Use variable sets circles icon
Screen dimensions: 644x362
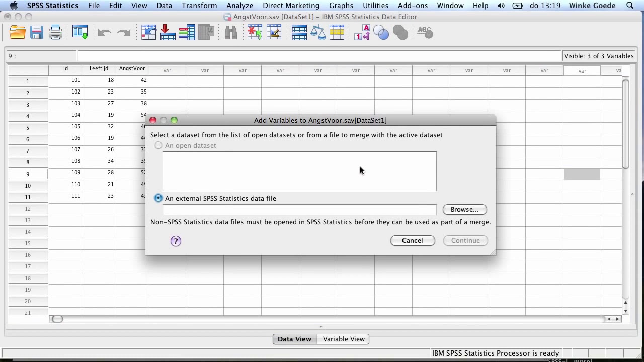point(381,33)
